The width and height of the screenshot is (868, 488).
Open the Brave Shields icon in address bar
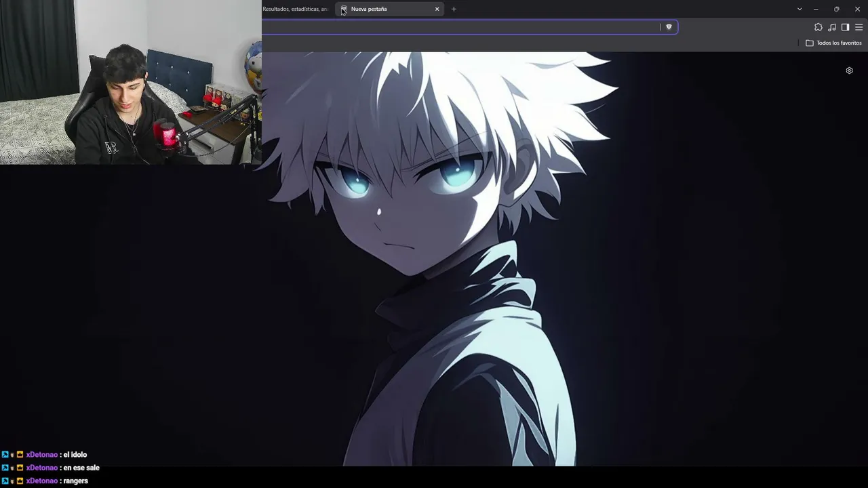[669, 27]
